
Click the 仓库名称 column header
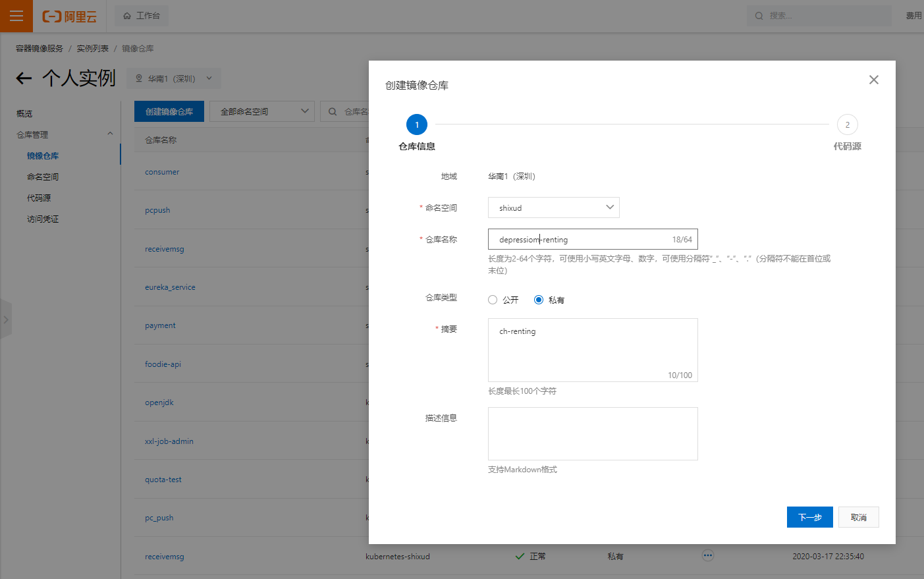[161, 140]
